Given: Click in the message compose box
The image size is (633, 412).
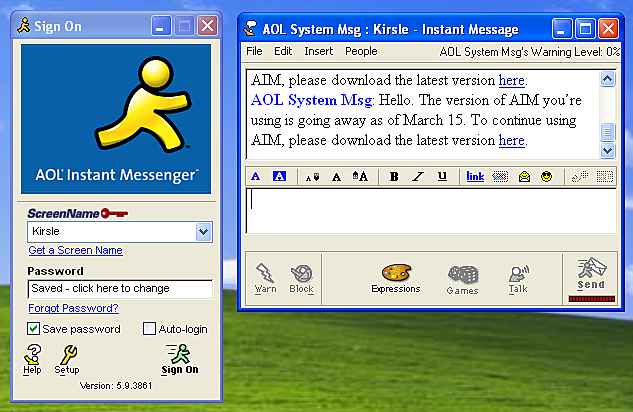Looking at the screenshot, I should [x=431, y=211].
